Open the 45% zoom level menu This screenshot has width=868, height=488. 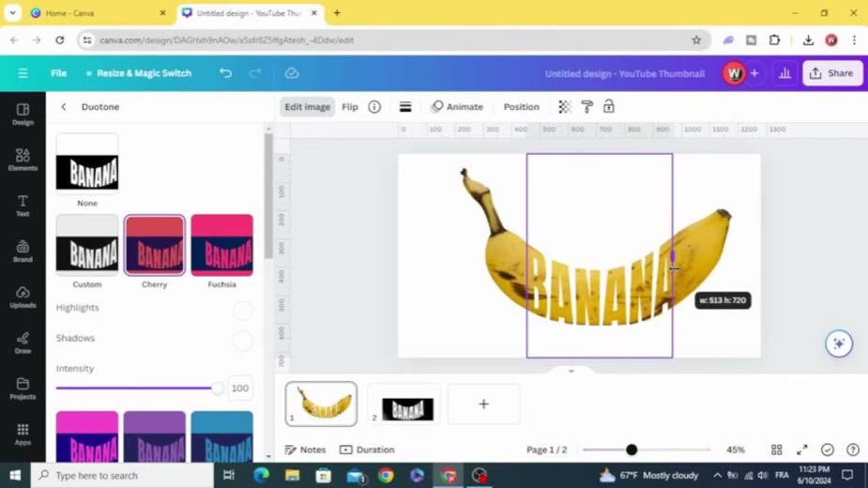pos(735,450)
